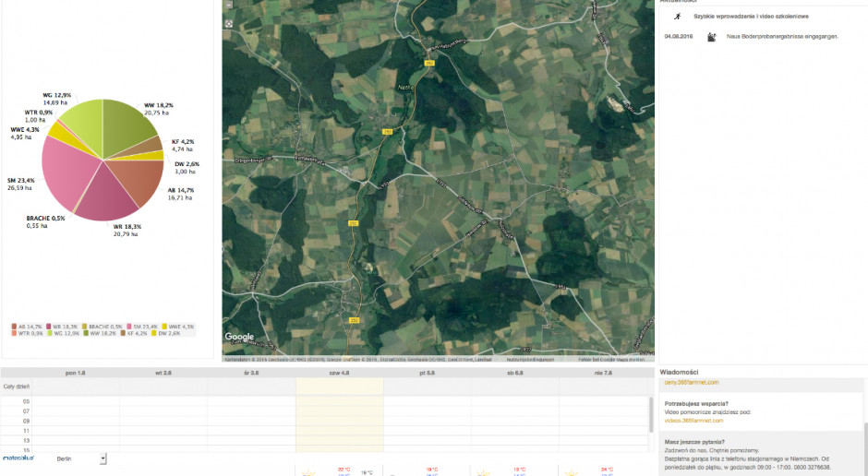Open Szybkie wprowadzenie i video szkoleniowe link

coord(751,17)
